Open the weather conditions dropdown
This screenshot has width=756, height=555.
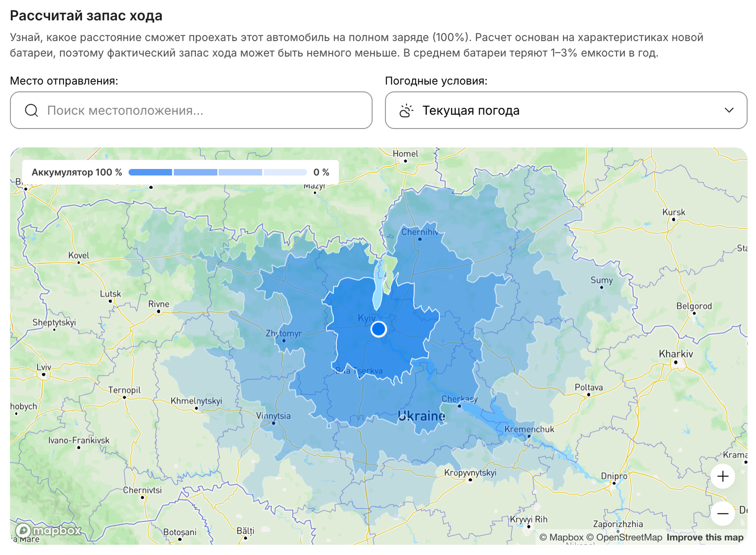566,110
